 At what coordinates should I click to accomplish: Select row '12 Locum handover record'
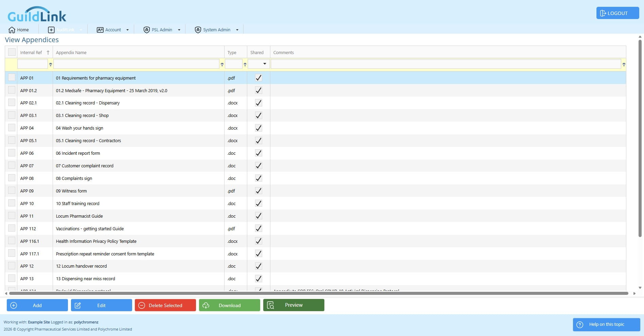316,266
